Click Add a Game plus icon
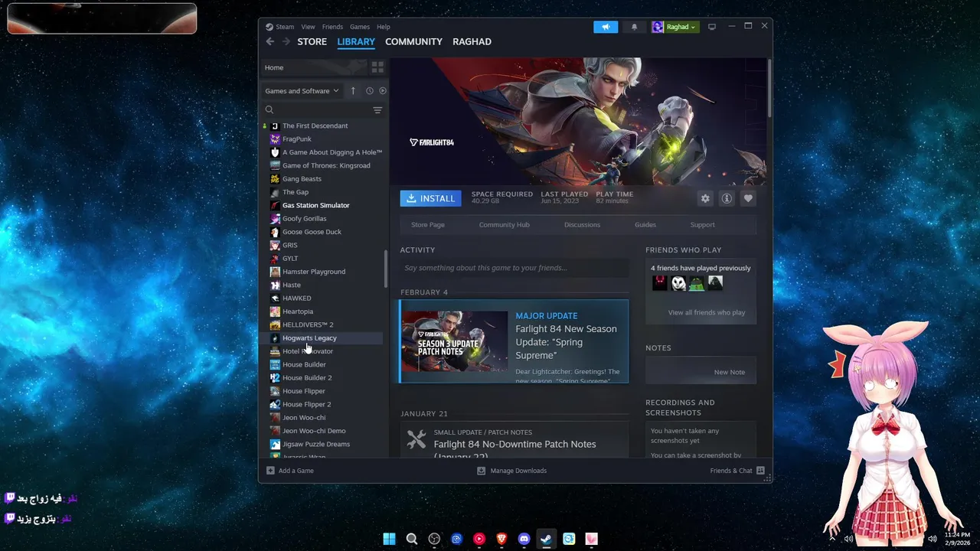The width and height of the screenshot is (980, 551). coord(270,471)
